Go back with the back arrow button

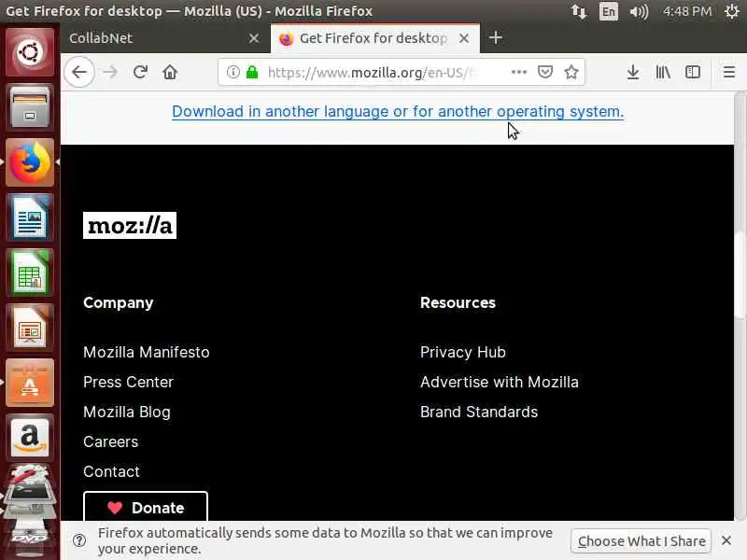coord(79,73)
